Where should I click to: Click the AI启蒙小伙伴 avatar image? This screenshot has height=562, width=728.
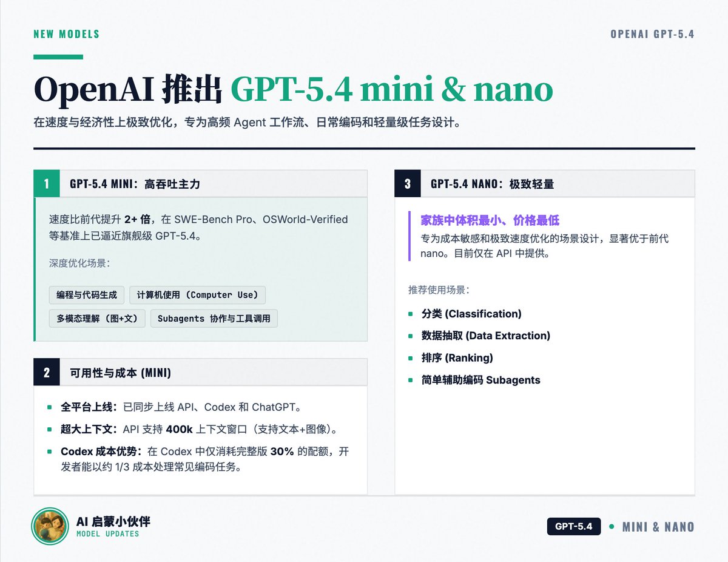coord(50,526)
